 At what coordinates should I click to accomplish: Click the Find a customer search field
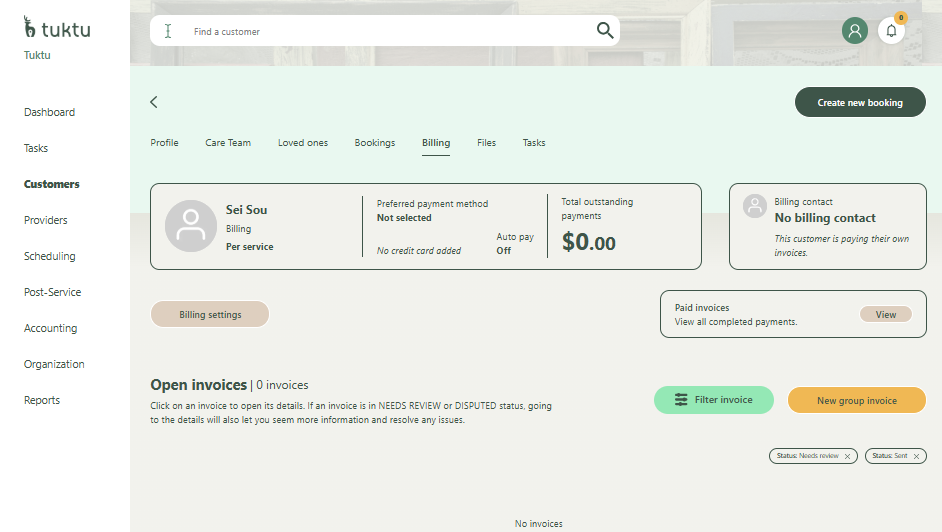coord(390,31)
